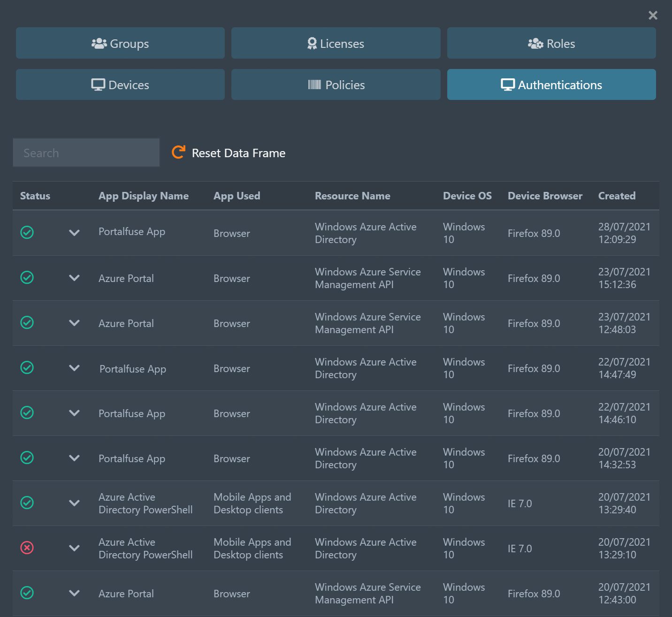The width and height of the screenshot is (672, 617).
Task: Click the orange reset arrow icon
Action: tap(178, 152)
